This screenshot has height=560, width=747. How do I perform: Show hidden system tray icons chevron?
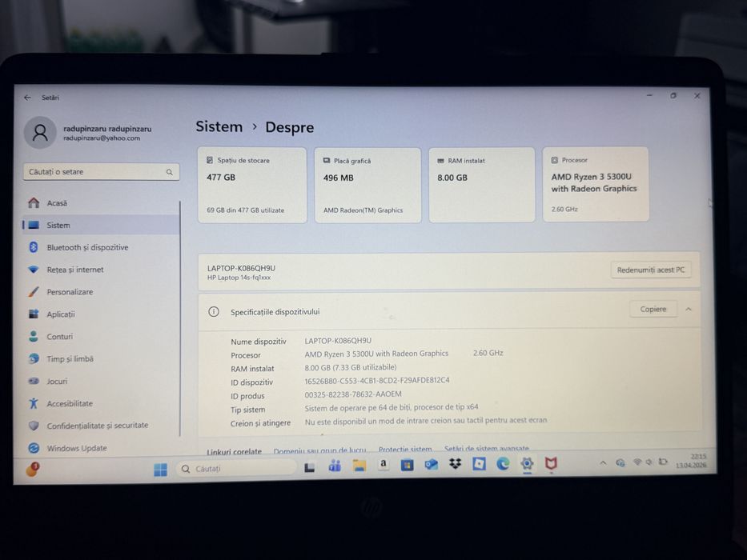[x=603, y=462]
